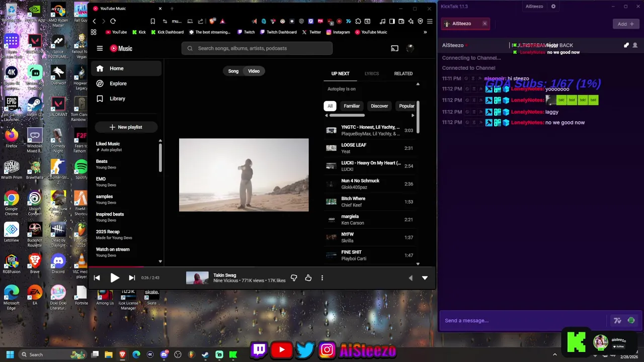Click the playlist sidebar scroll-down arrow
Viewport: 644px width, 362px height.
tap(160, 261)
